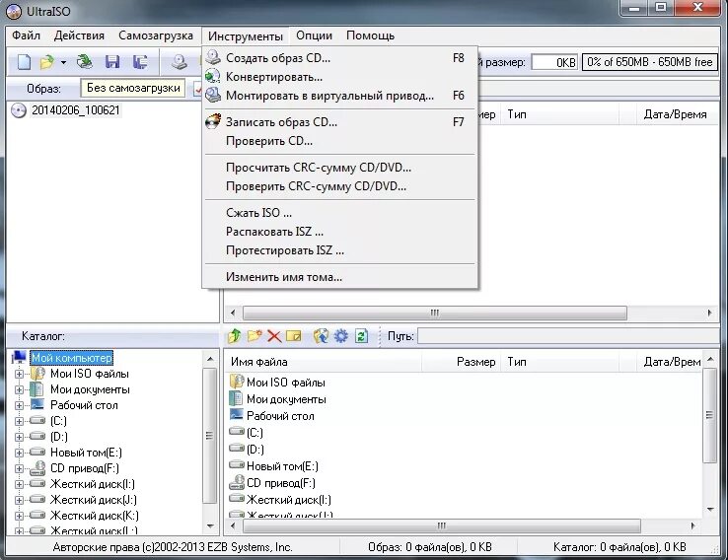Viewport: 728px width, 560px height.
Task: Expand the (C:) drive tree node
Action: pos(19,421)
